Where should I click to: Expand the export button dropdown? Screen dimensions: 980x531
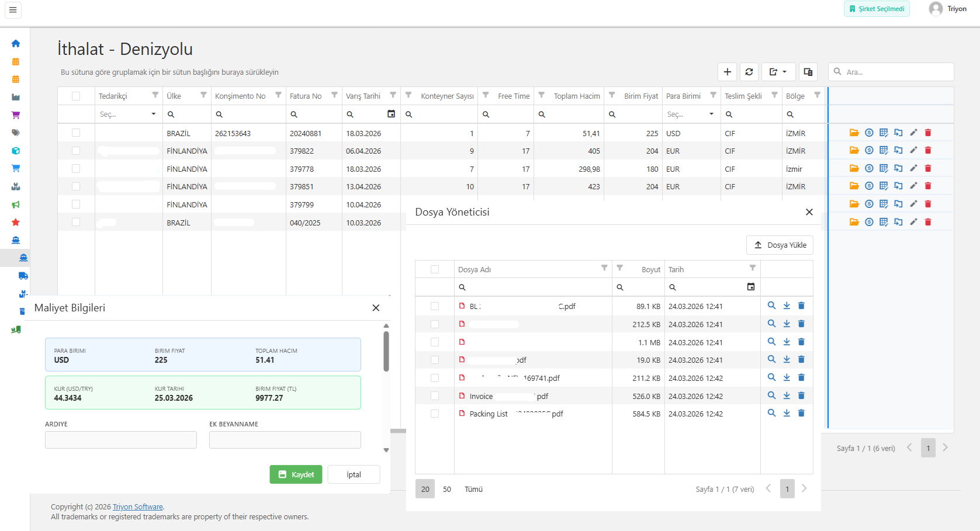(778, 72)
